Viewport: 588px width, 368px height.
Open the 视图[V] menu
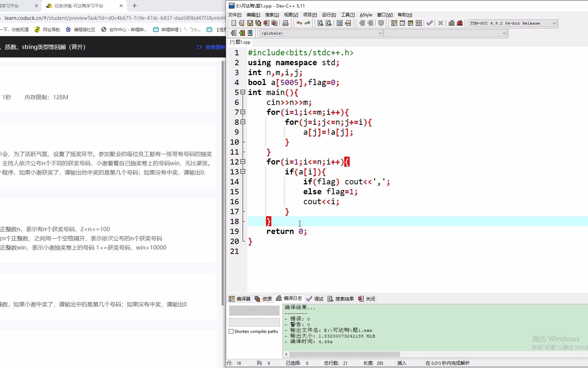pyautogui.click(x=291, y=15)
